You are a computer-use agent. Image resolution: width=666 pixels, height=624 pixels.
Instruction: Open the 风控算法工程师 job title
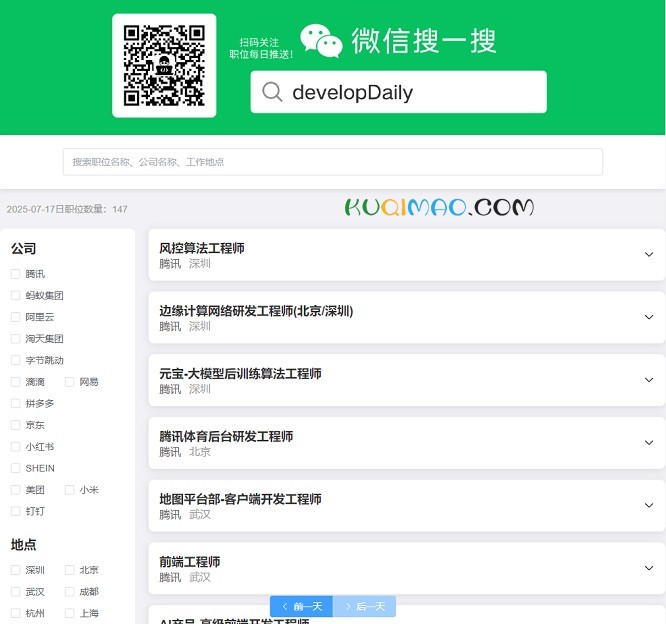point(202,248)
